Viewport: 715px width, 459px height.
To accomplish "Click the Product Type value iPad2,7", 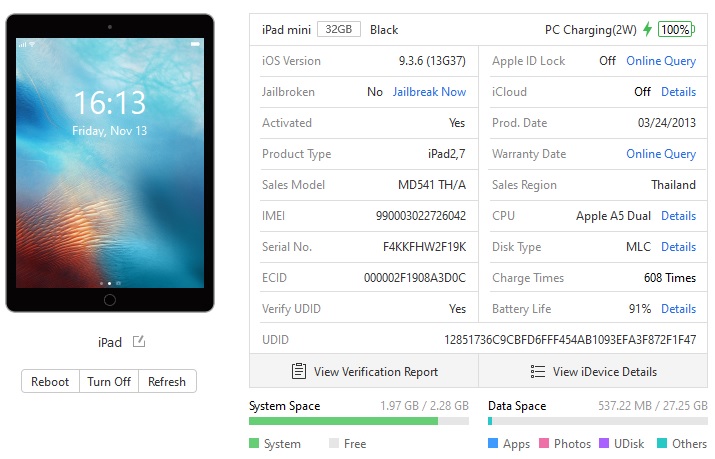I will point(446,154).
